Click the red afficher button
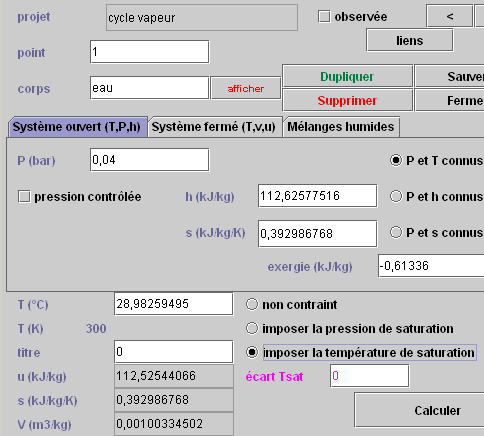The image size is (484, 436). pos(246,88)
